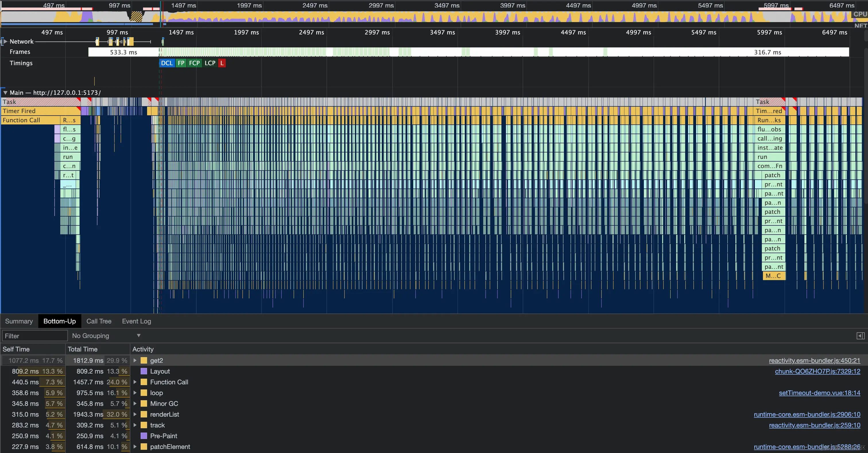Select the leftmost Timer Fired flame bar

(40, 111)
